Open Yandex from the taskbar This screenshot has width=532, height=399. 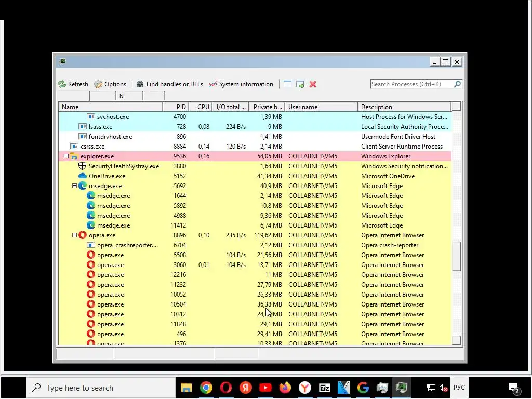(x=245, y=388)
